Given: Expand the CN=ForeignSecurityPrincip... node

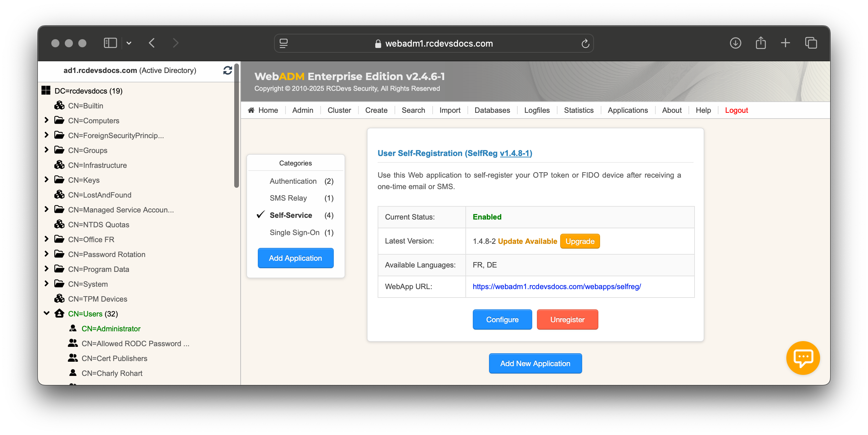Looking at the screenshot, I should click(x=47, y=135).
